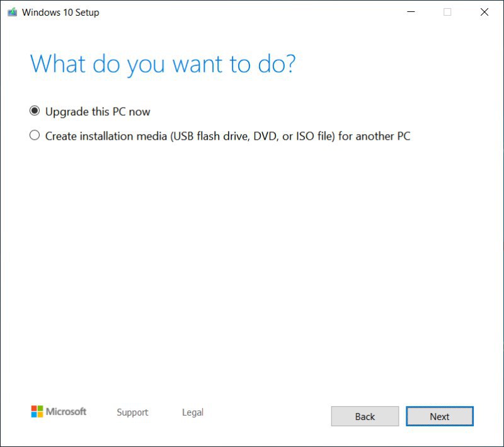Go Back to the previous setup page
Viewport: 504px width, 447px height.
[x=365, y=416]
